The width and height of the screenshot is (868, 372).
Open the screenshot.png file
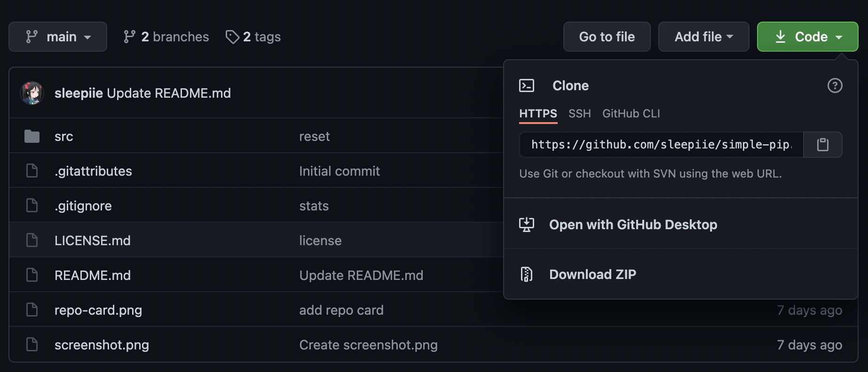tap(102, 345)
